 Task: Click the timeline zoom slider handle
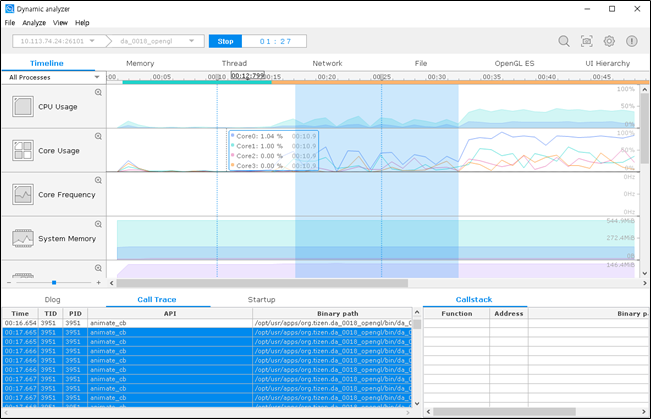coord(52,283)
